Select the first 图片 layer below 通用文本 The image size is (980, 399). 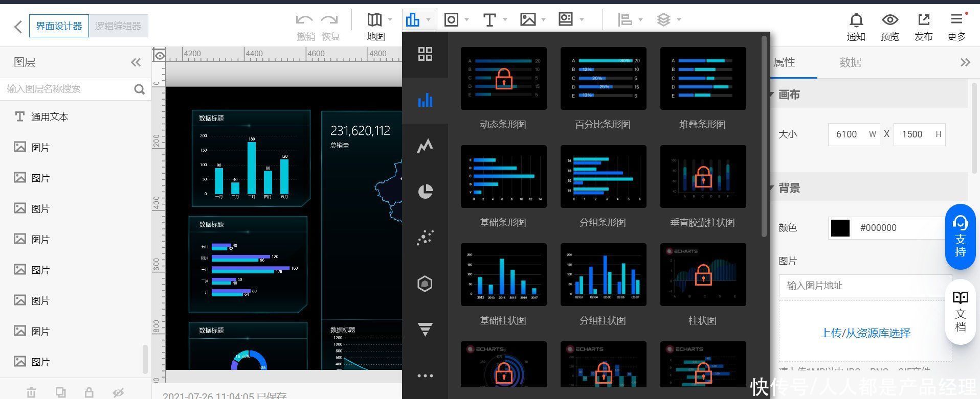coord(75,148)
